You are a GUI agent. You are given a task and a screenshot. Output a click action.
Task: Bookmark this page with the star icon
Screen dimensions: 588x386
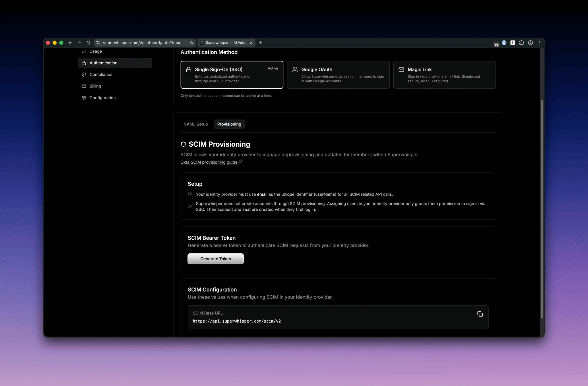pos(192,43)
